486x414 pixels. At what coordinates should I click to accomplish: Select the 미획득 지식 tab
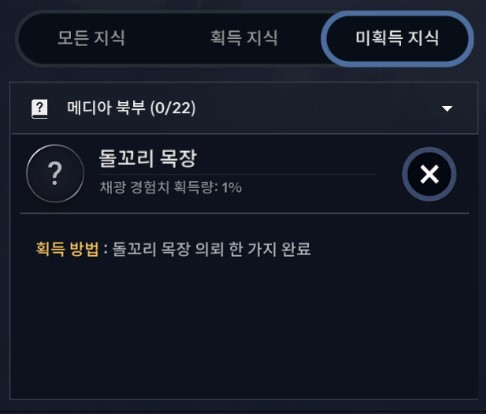397,38
